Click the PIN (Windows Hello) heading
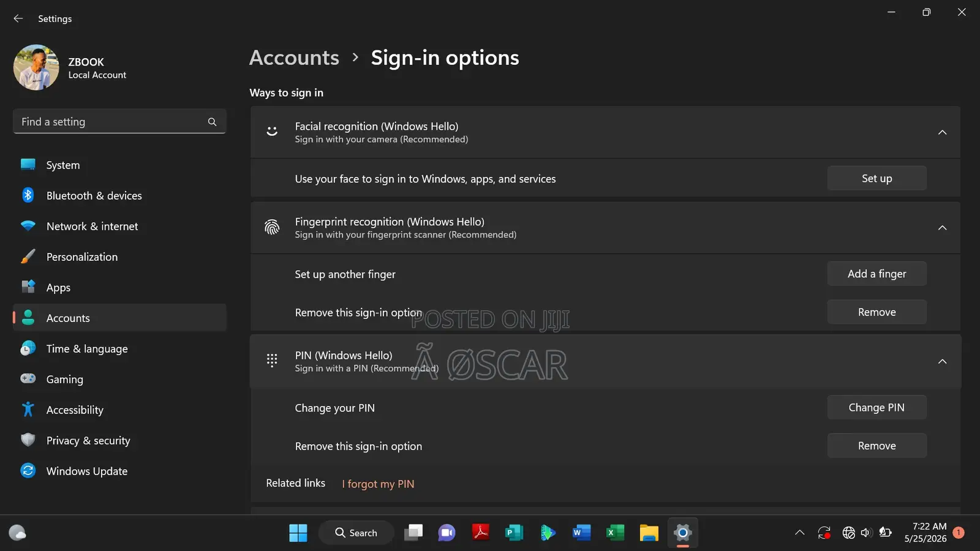This screenshot has width=980, height=551. tap(344, 355)
